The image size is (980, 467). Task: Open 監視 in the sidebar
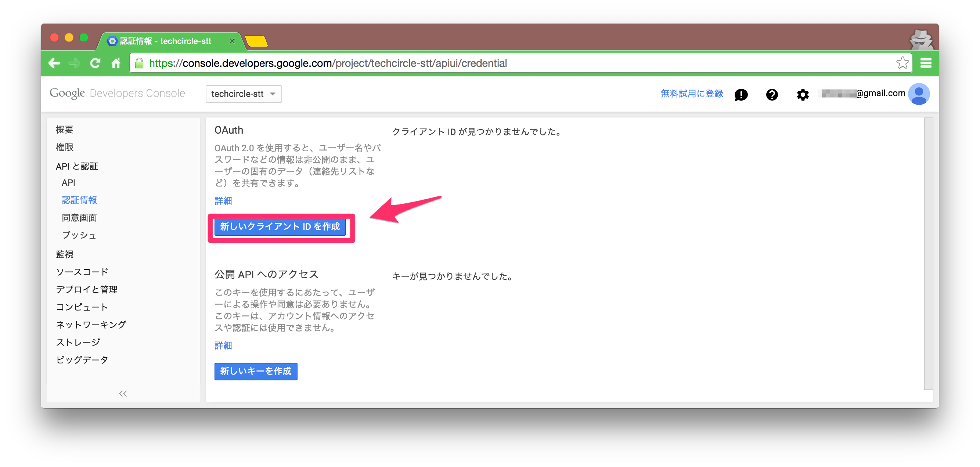click(x=65, y=254)
